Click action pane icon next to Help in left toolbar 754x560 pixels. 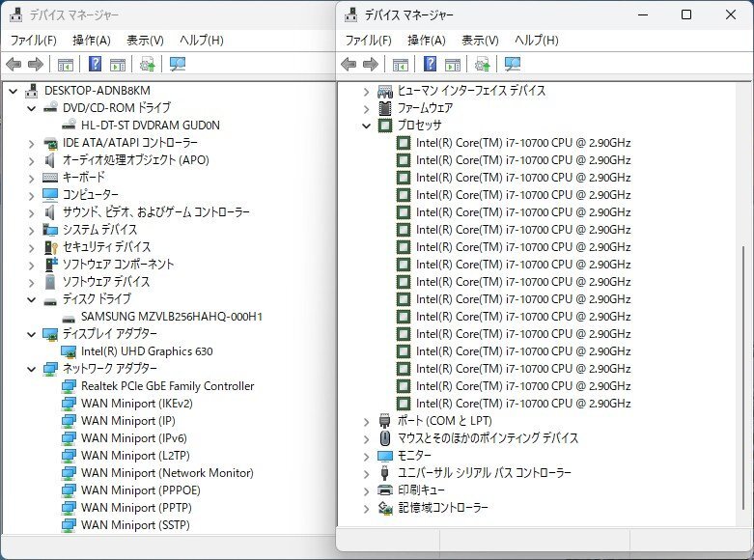pos(118,65)
